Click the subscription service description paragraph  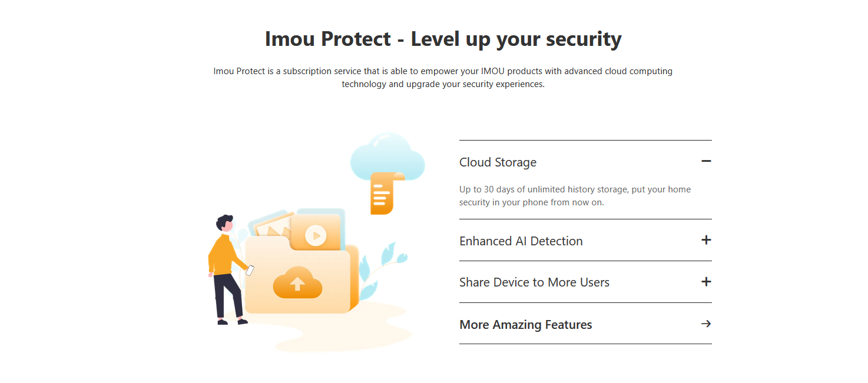point(443,78)
